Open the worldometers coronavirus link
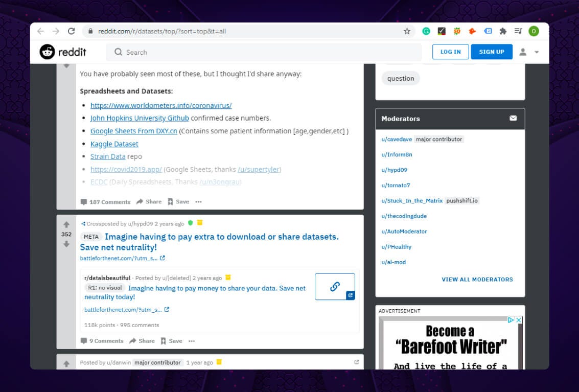The height and width of the screenshot is (392, 579). point(161,105)
